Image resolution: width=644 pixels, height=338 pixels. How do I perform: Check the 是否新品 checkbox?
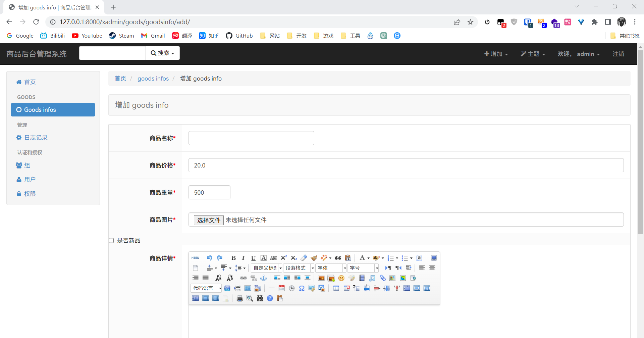(x=111, y=240)
